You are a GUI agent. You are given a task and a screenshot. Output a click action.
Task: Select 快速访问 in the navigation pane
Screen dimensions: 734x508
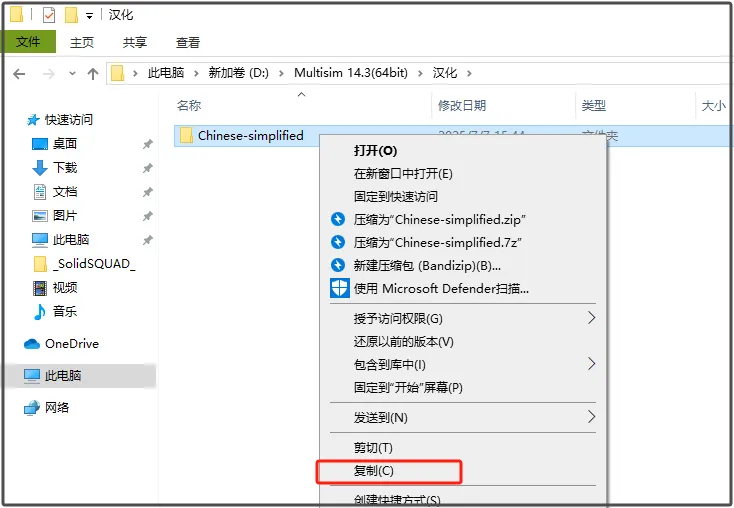pyautogui.click(x=68, y=120)
